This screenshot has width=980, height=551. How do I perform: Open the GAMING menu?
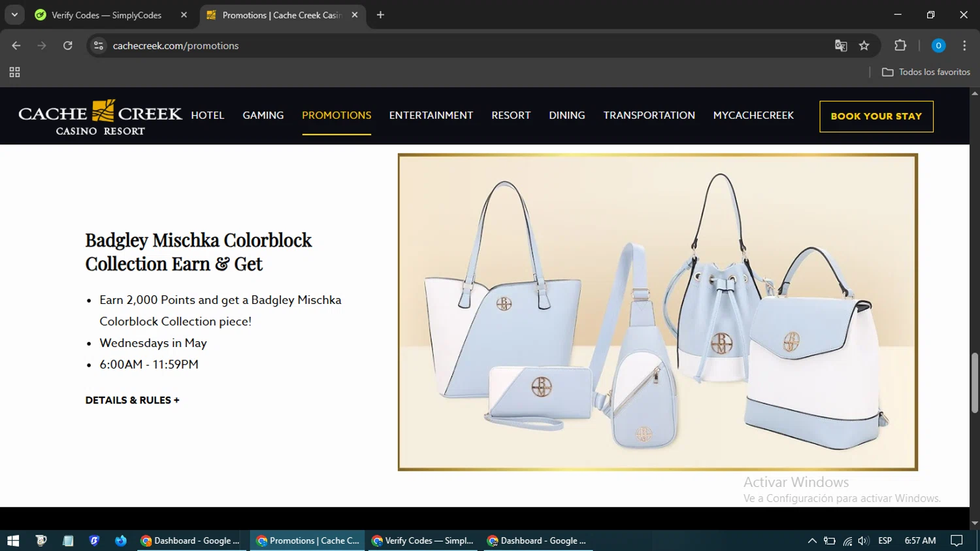pyautogui.click(x=263, y=116)
